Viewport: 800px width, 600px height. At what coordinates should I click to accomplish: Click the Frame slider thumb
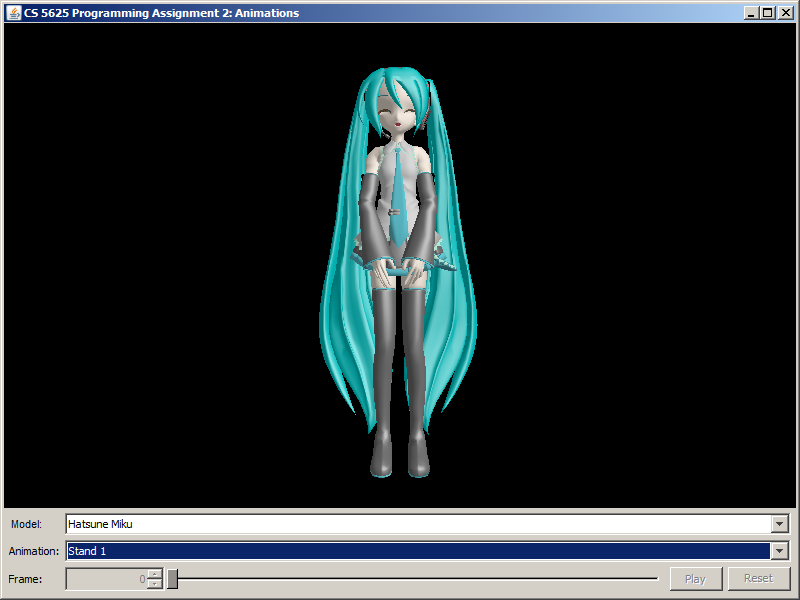coord(172,578)
